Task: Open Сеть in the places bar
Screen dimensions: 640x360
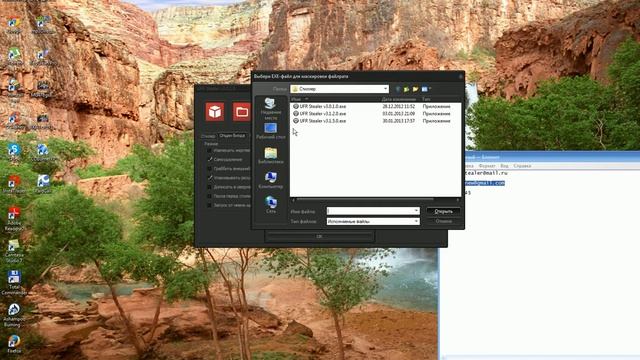Action: pos(271,204)
